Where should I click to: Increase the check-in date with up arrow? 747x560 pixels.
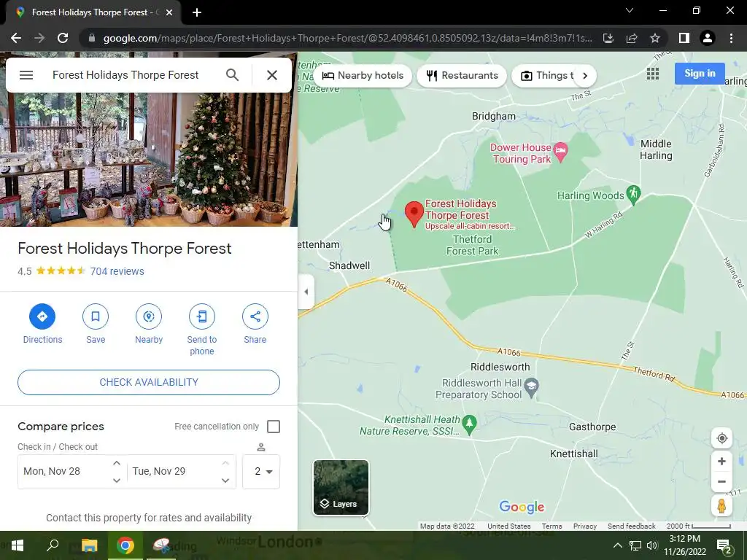tap(117, 463)
